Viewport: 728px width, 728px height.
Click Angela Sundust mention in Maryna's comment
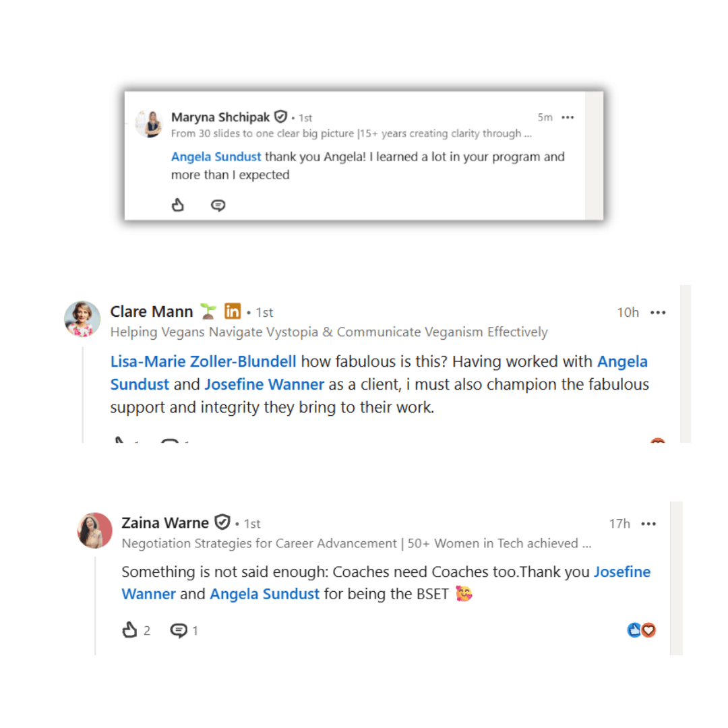[216, 157]
